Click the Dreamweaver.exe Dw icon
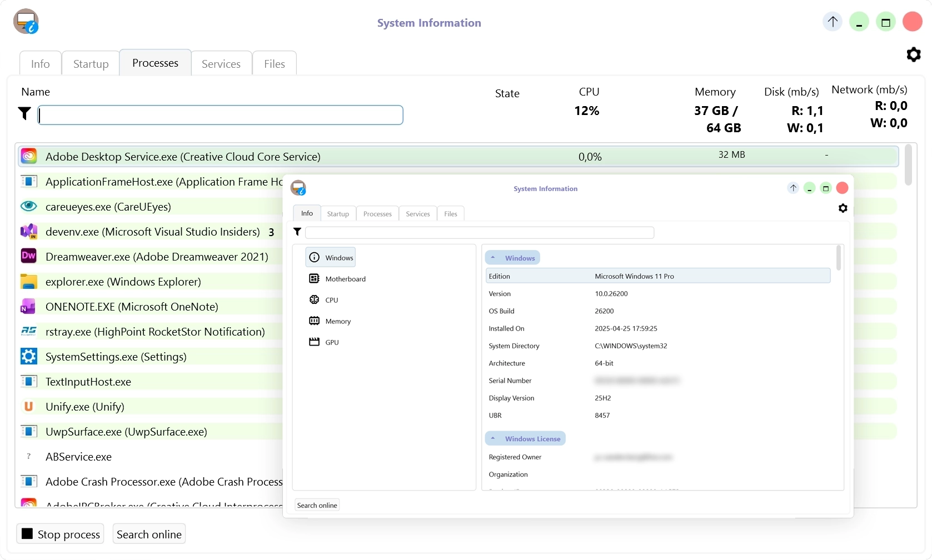Viewport: 932px width, 560px height. (x=29, y=256)
